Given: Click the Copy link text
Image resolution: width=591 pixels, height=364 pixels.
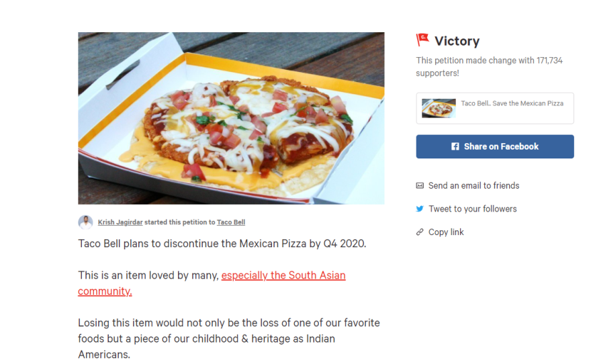Looking at the screenshot, I should tap(446, 232).
